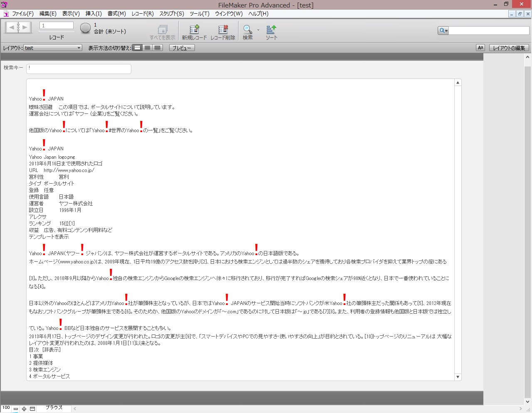The image size is (532, 413).
Task: Switch to list view icon
Action: pos(148,48)
